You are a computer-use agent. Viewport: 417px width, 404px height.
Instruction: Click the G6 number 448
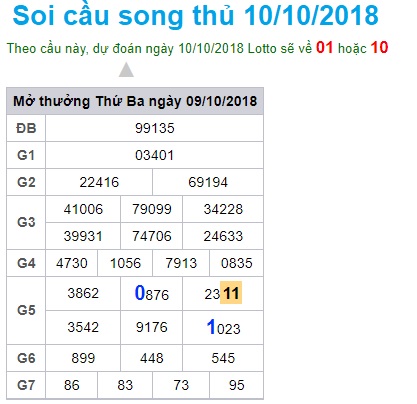tap(152, 358)
